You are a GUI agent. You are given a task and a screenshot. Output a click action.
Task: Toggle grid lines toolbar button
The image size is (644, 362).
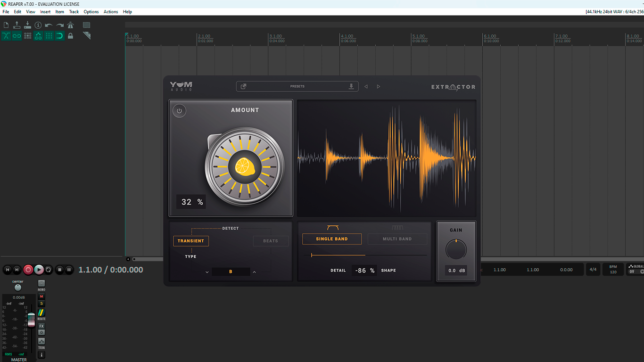(49, 36)
